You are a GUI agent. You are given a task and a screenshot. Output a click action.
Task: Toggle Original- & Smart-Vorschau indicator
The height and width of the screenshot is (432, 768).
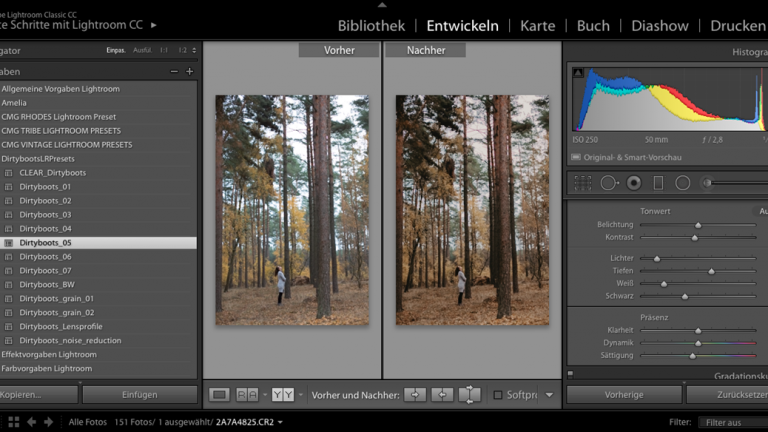[x=575, y=158]
